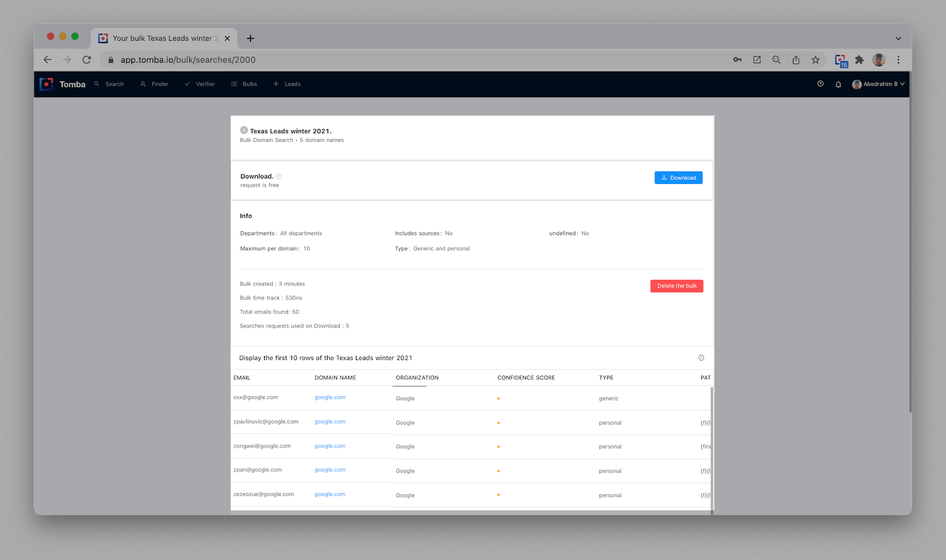Click the red Delete the bulk button
This screenshot has height=560, width=946.
coord(676,286)
